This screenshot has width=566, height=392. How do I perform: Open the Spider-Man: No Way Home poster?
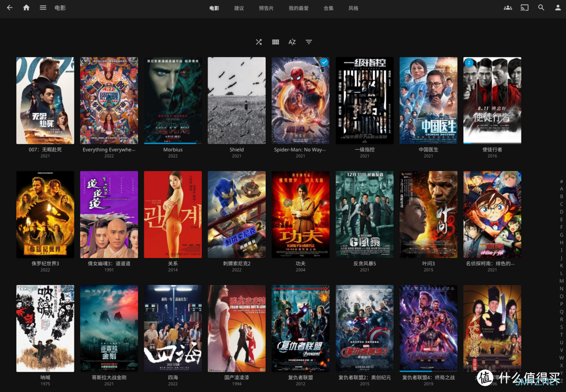click(300, 100)
